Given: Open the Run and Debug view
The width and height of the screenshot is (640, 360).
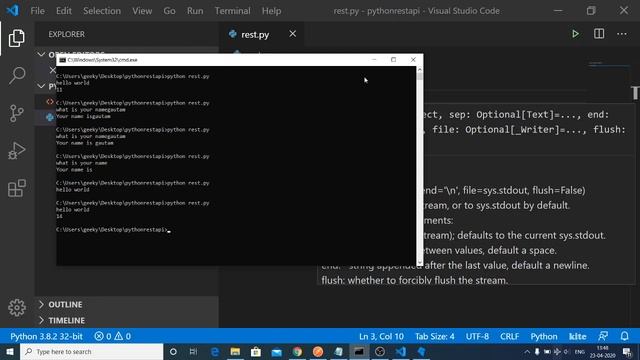Looking at the screenshot, I should pyautogui.click(x=17, y=151).
